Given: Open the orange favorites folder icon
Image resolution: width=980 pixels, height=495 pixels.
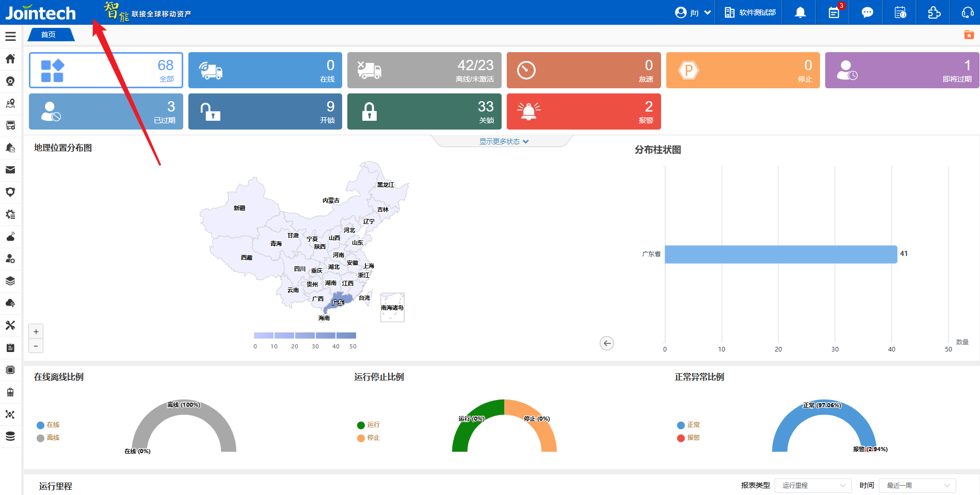Looking at the screenshot, I should click(x=969, y=35).
